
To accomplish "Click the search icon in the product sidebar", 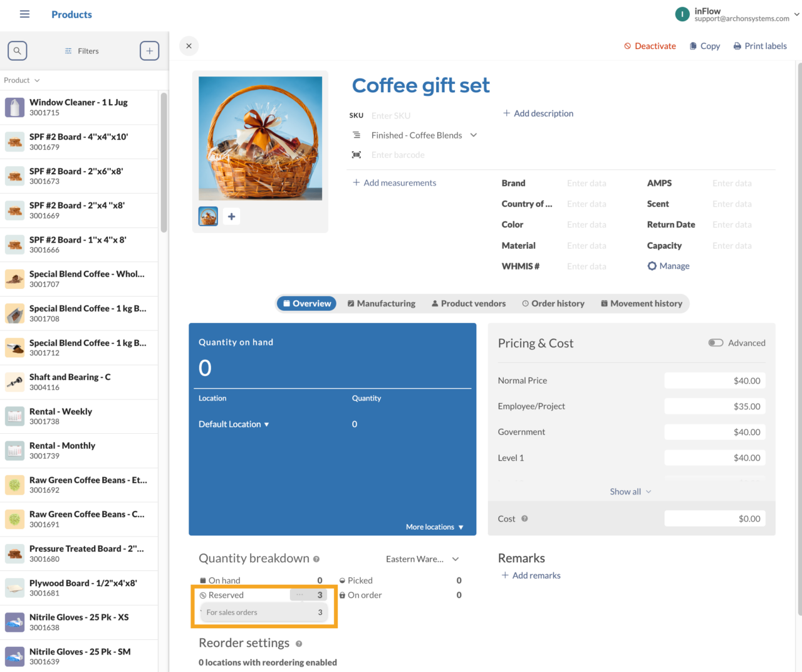I will tap(17, 51).
